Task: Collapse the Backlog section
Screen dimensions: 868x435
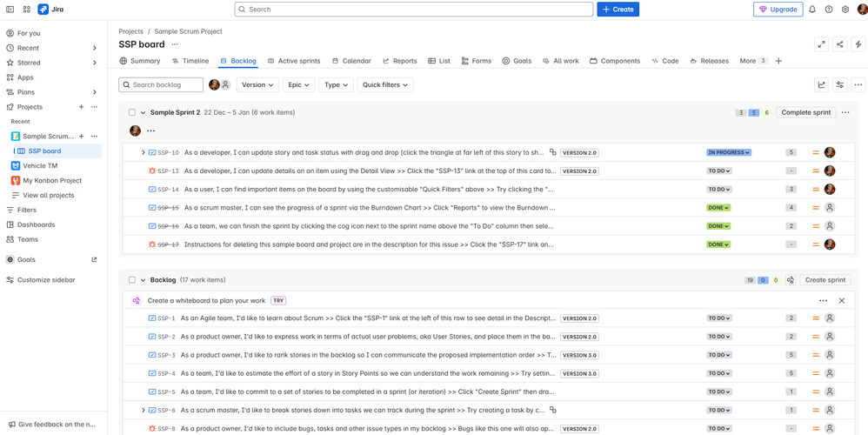Action: coord(144,280)
